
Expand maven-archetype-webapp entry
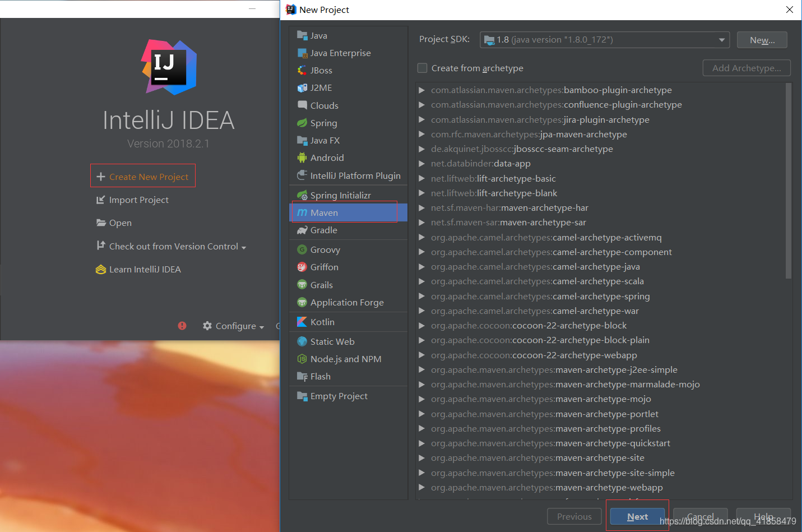tap(421, 487)
